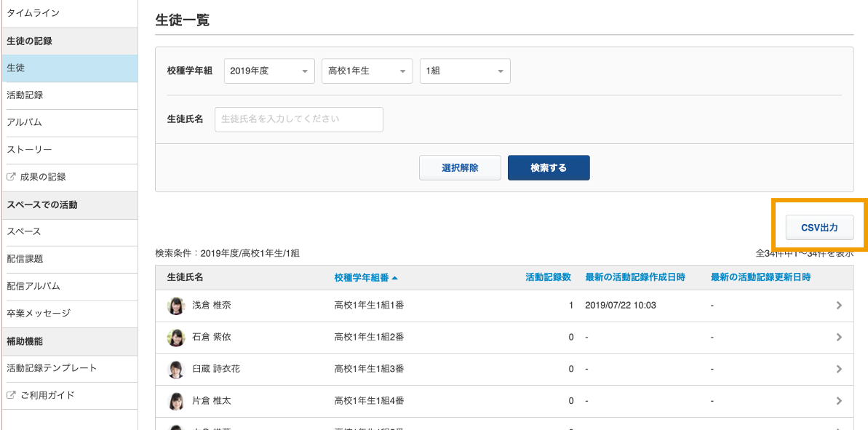Open the row arrow for 石倉 紫依
Viewport: 868px width, 430px height.
tap(839, 337)
